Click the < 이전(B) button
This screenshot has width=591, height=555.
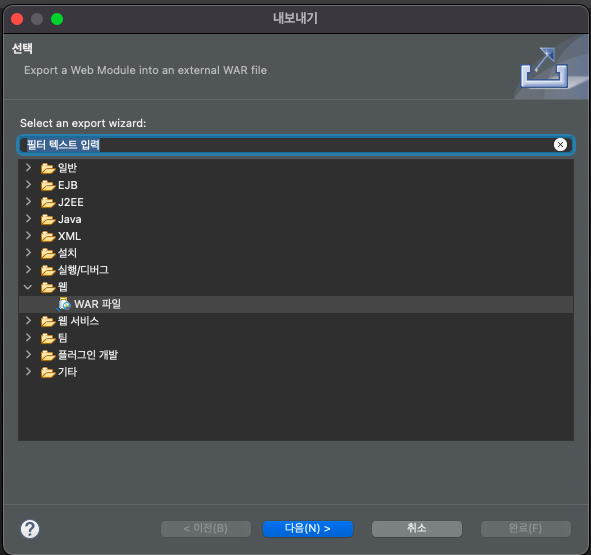click(206, 529)
